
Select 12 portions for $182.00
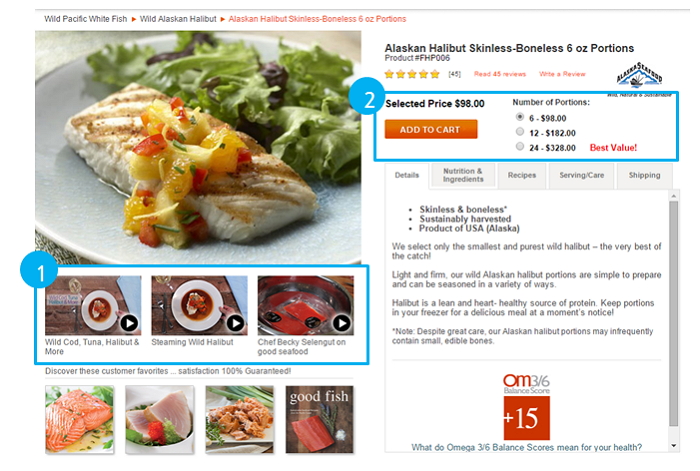click(x=520, y=132)
